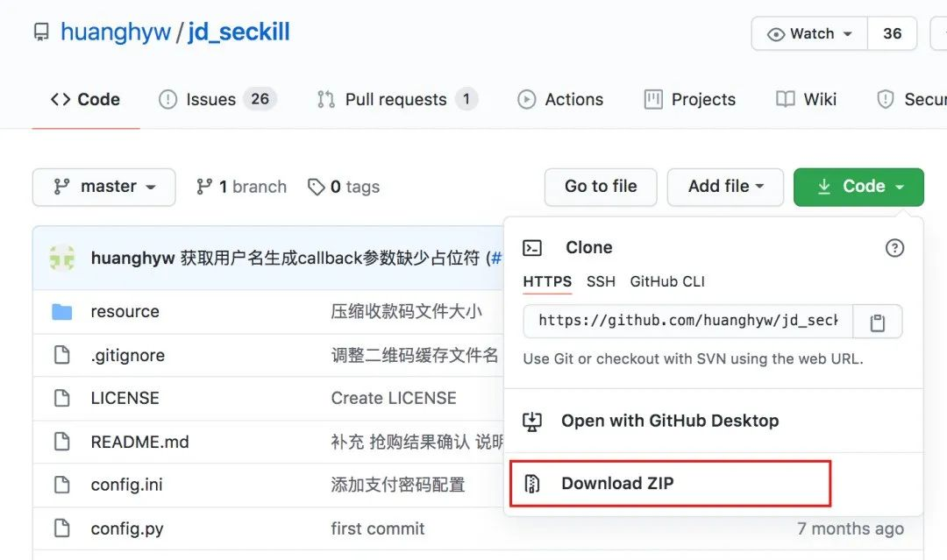Screen dimensions: 947x560
Task: Open the Add file dropdown
Action: click(x=725, y=187)
